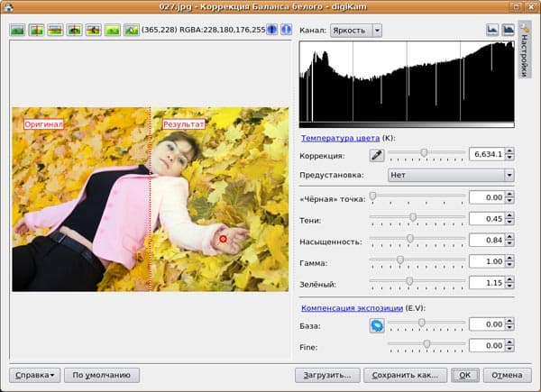Adjust the Насыщенность saturation slider
541x392 pixels.
tap(417, 241)
